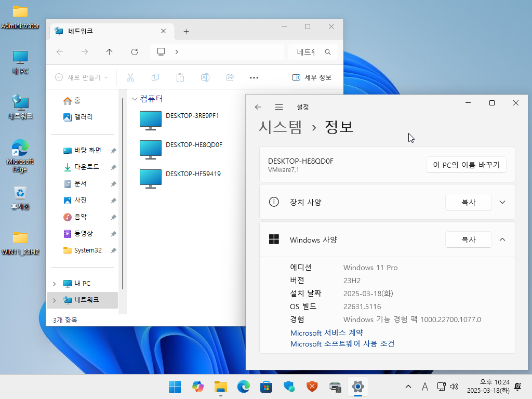
Task: Collapse the Windows 사양 section chevron
Action: [x=502, y=240]
